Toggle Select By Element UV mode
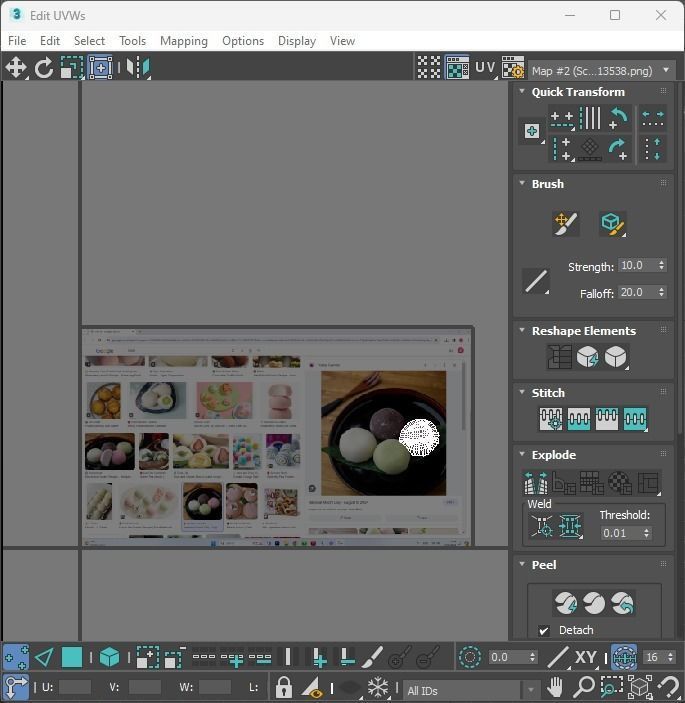 coord(109,657)
